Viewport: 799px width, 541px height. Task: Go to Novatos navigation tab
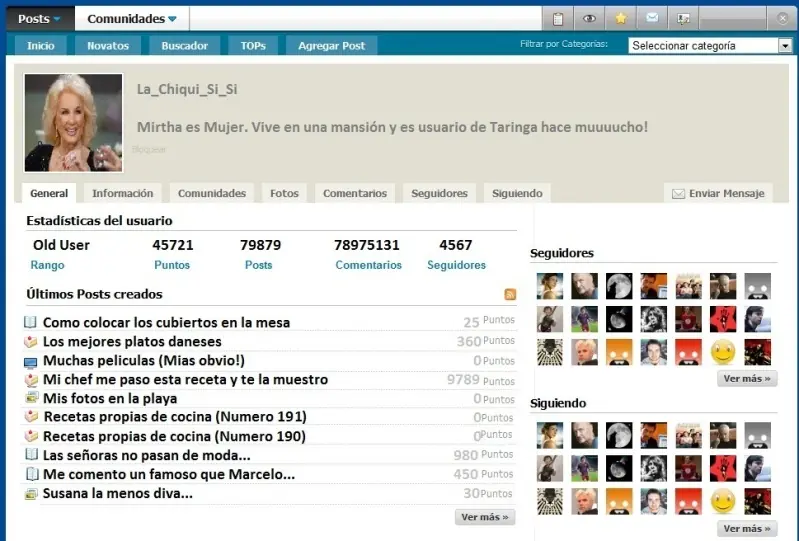tap(108, 46)
